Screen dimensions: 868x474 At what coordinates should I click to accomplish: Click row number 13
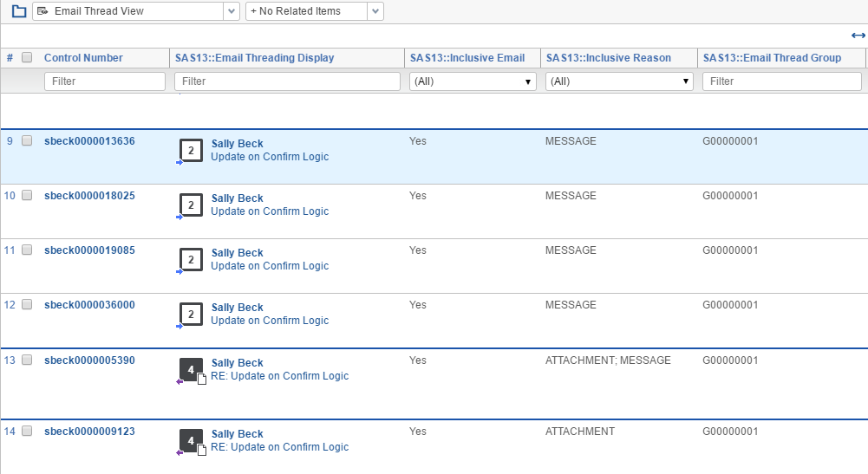[x=10, y=360]
